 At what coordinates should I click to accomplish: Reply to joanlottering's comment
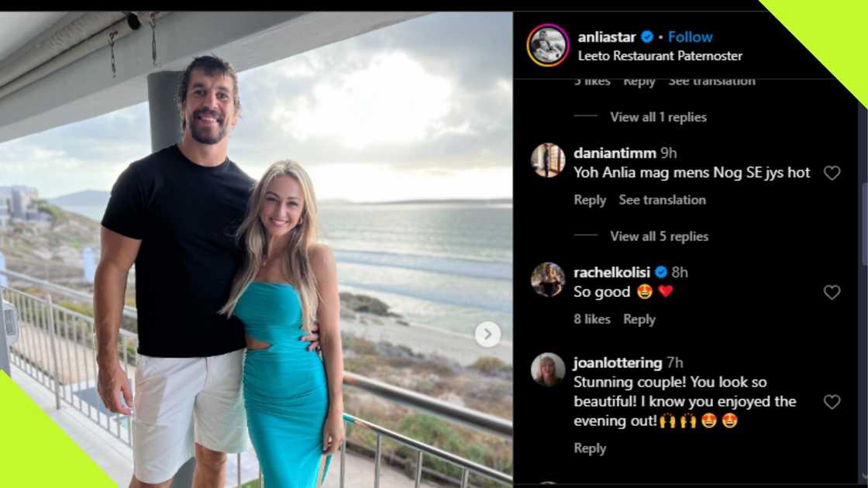[590, 448]
